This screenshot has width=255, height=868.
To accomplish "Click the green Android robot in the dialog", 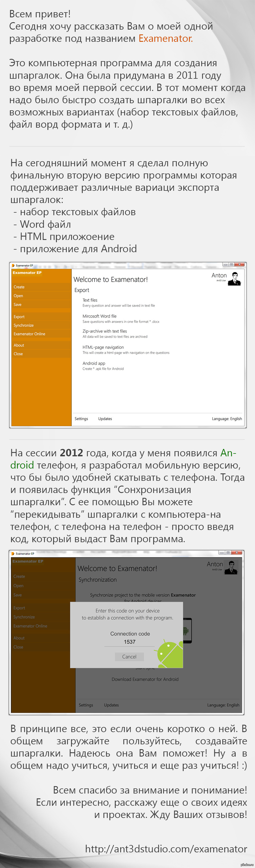I will [x=170, y=653].
